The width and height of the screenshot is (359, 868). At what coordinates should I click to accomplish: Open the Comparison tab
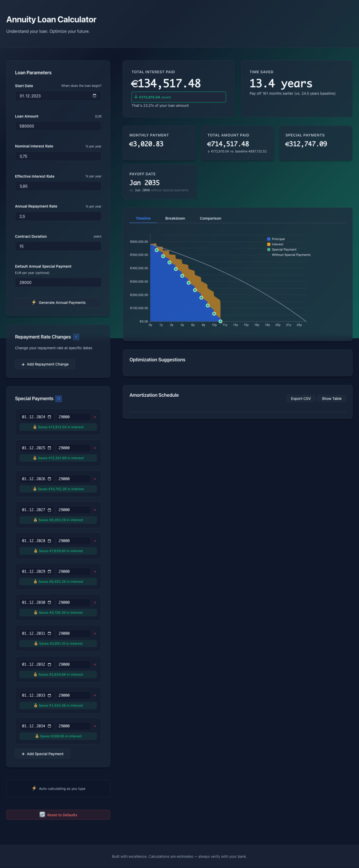point(210,218)
